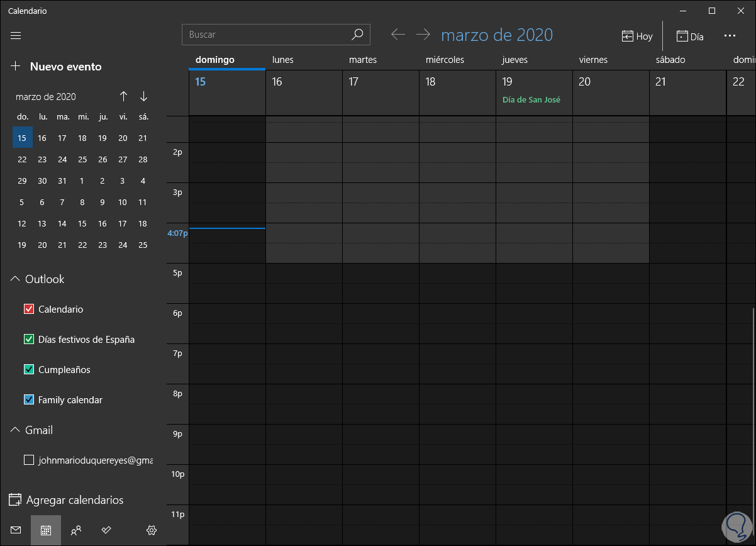Collapse the Outlook calendars section

click(15, 279)
